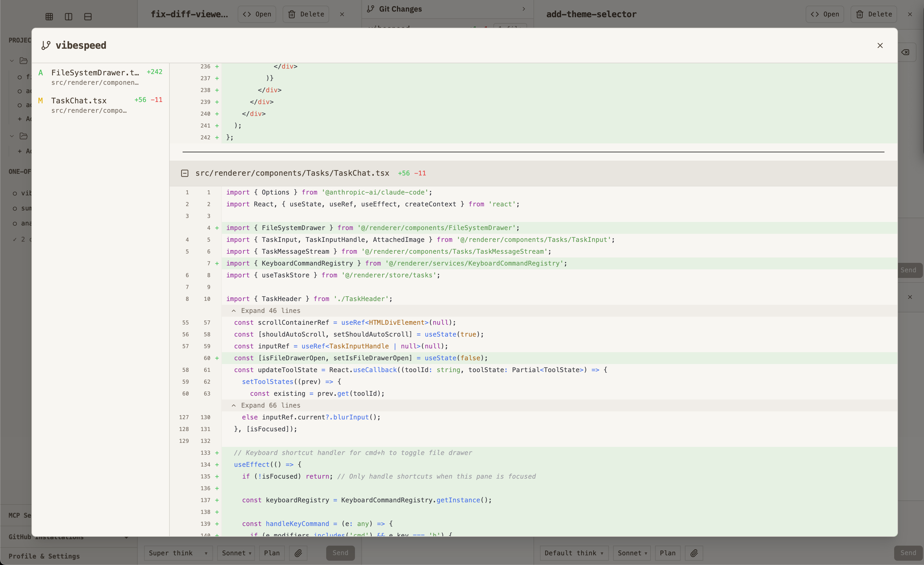The image size is (924, 565).
Task: Click the trash Delete button for add-theme-selector
Action: (x=874, y=14)
